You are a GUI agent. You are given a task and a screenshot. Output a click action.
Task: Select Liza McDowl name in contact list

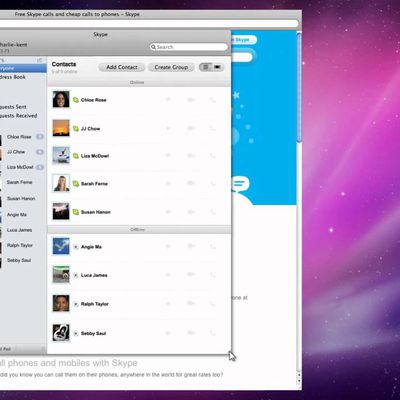coord(95,156)
